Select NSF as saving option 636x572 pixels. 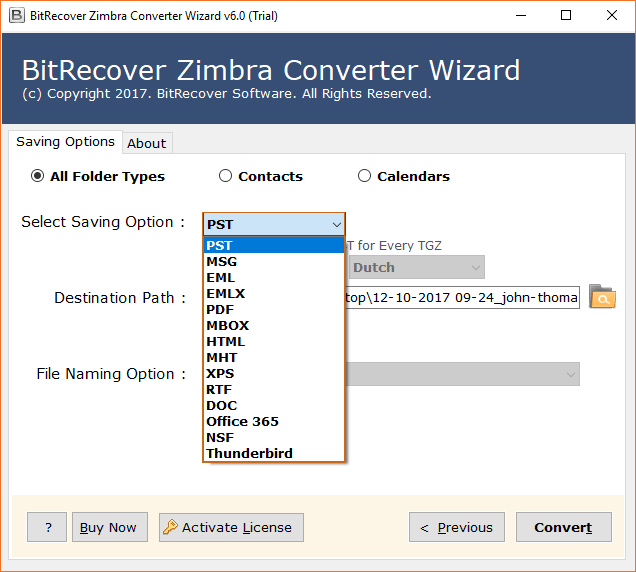[x=274, y=438]
